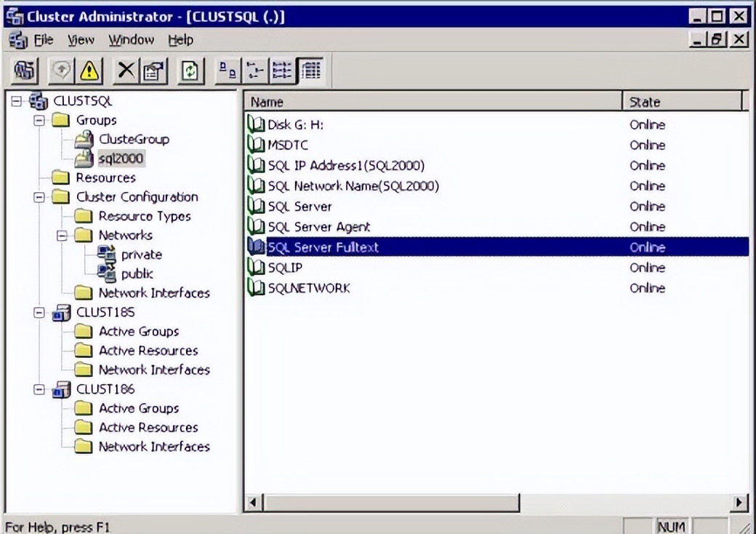Click the yellow warning triangle toolbar icon

click(x=89, y=71)
